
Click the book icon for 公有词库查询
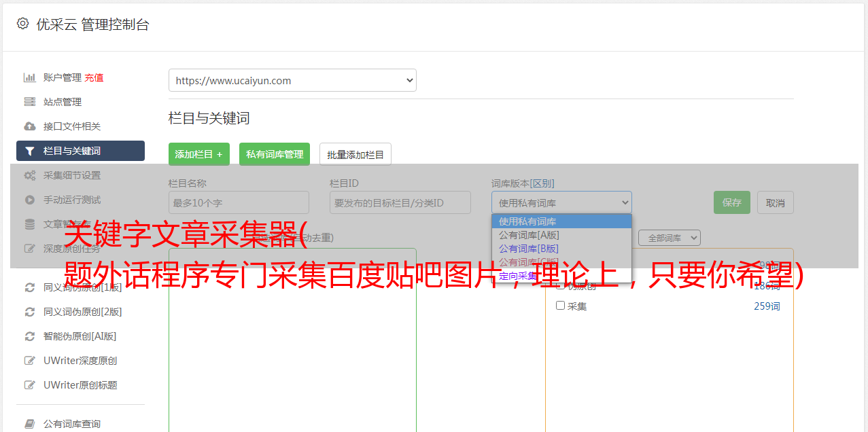pos(29,424)
